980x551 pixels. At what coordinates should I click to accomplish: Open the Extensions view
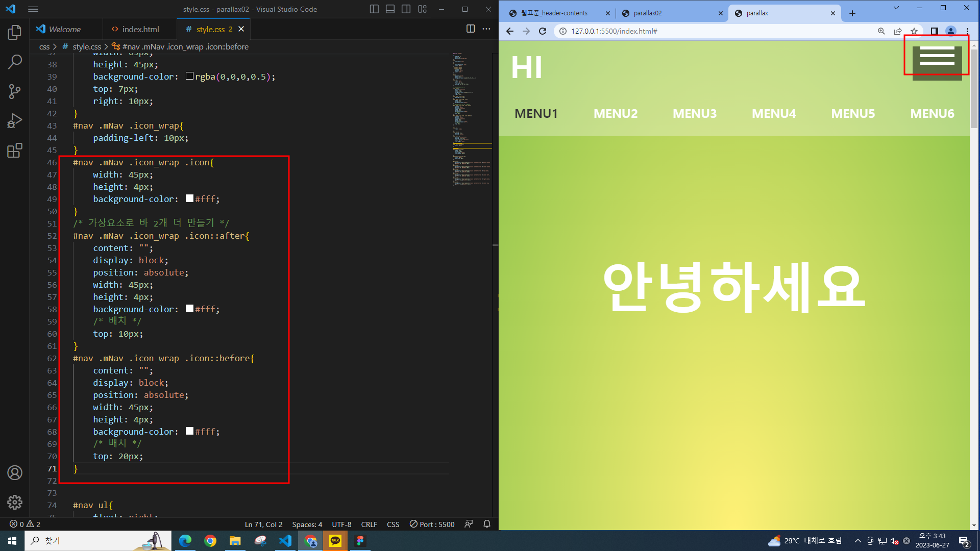(x=15, y=151)
